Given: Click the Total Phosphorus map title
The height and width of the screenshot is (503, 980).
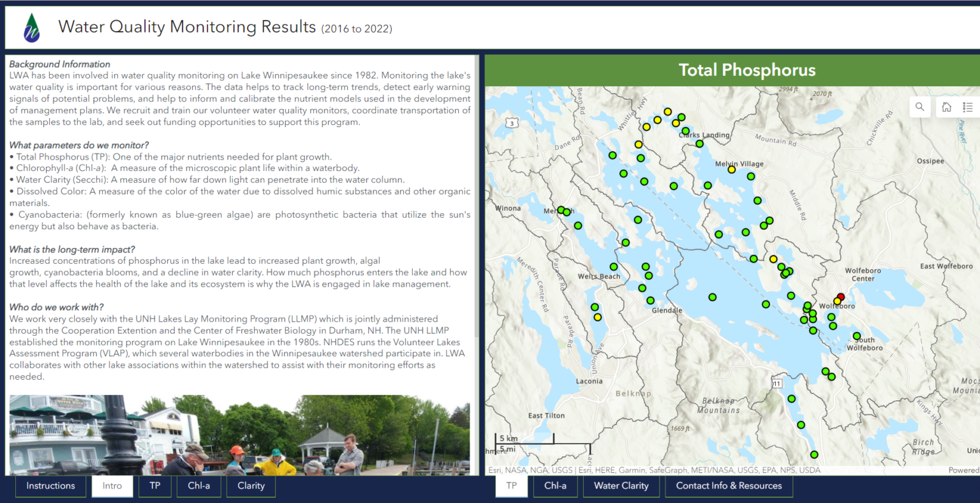Looking at the screenshot, I should coord(746,70).
